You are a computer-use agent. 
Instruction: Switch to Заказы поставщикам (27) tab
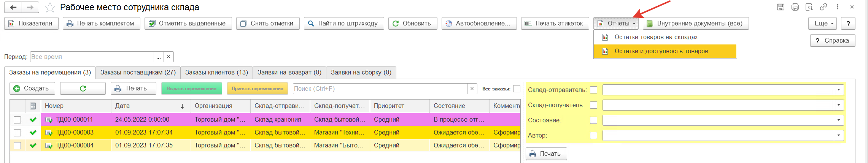138,72
